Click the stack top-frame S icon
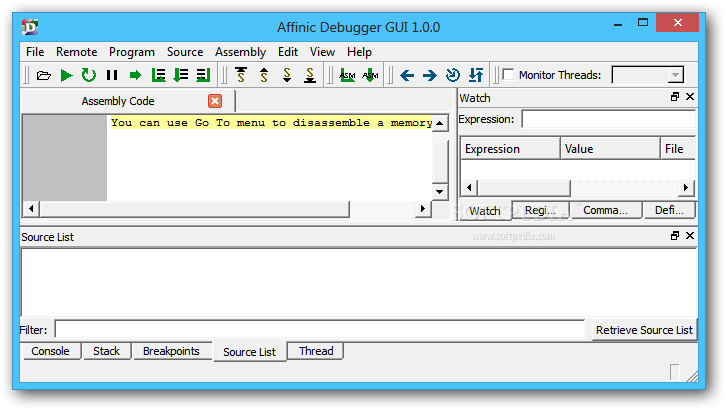The image size is (726, 410). click(x=241, y=75)
